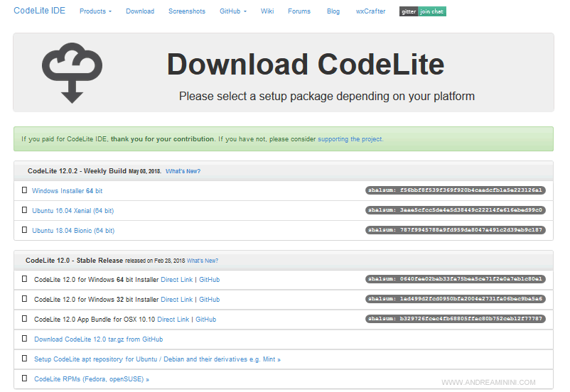Expand the GitHub dropdown in the navbar
This screenshot has width=570, height=392.
(x=232, y=11)
